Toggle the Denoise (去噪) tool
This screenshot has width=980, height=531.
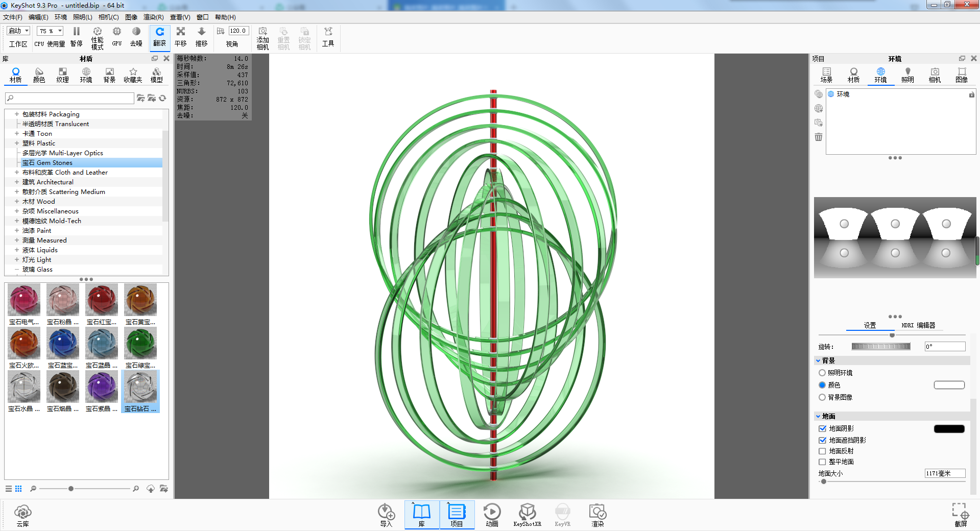(136, 37)
